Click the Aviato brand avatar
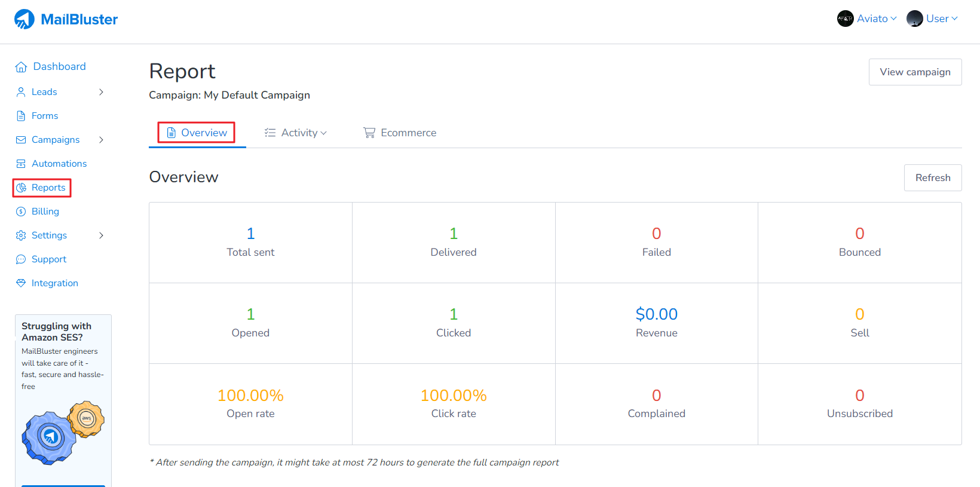Viewport: 980px width, 487px height. coord(846,19)
